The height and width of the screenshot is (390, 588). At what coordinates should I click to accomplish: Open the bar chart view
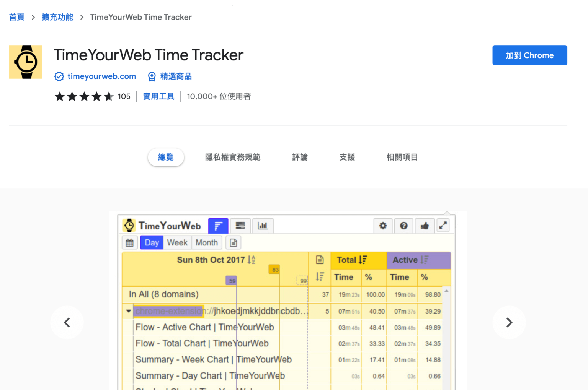[263, 226]
